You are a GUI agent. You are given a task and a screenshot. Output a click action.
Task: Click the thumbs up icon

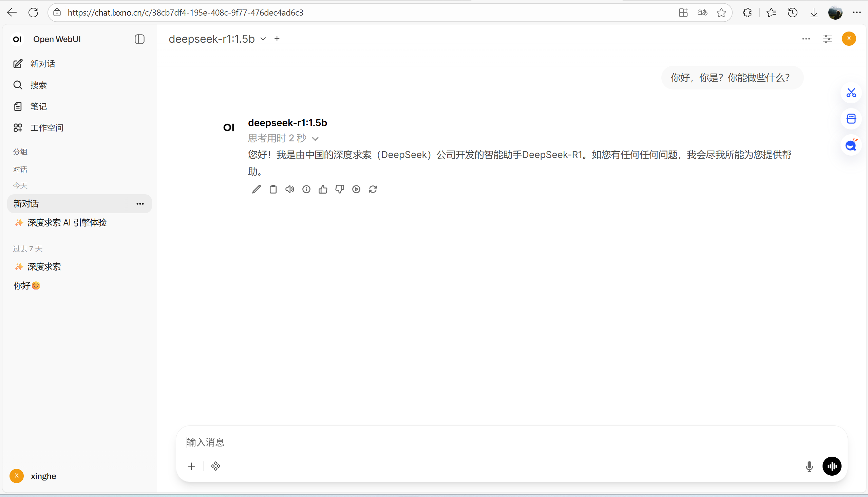click(323, 189)
